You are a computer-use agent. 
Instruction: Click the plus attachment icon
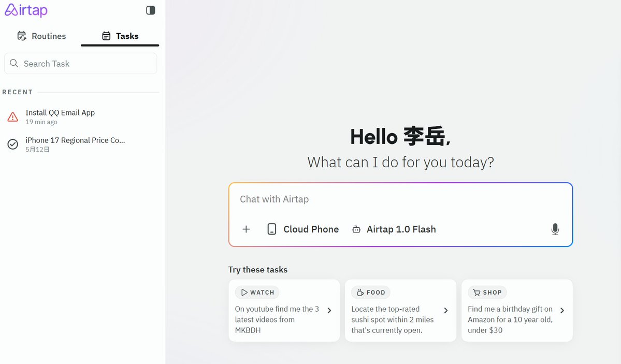[x=246, y=229]
